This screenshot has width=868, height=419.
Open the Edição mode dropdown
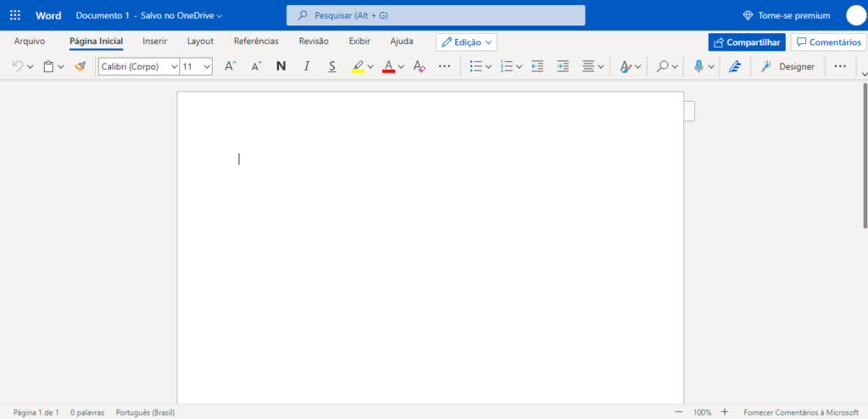[466, 42]
